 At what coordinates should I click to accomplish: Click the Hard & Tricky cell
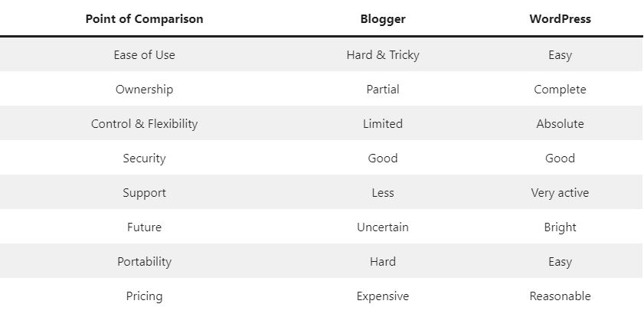(x=383, y=55)
